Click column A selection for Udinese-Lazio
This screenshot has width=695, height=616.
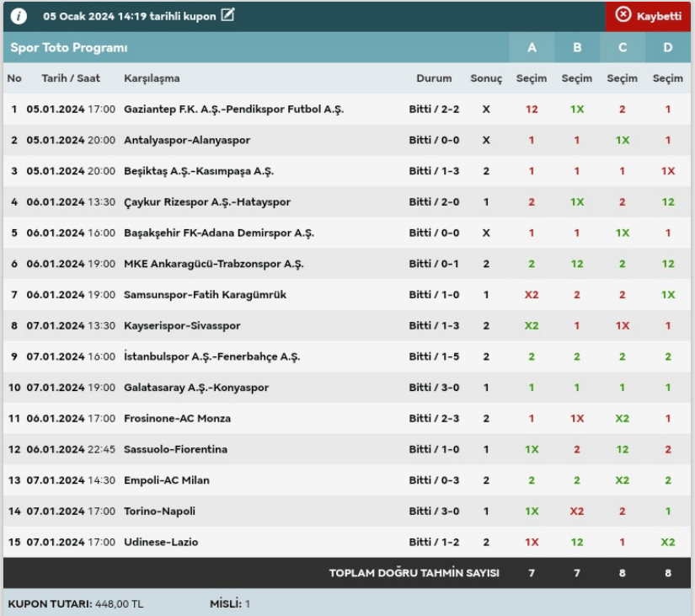click(532, 542)
